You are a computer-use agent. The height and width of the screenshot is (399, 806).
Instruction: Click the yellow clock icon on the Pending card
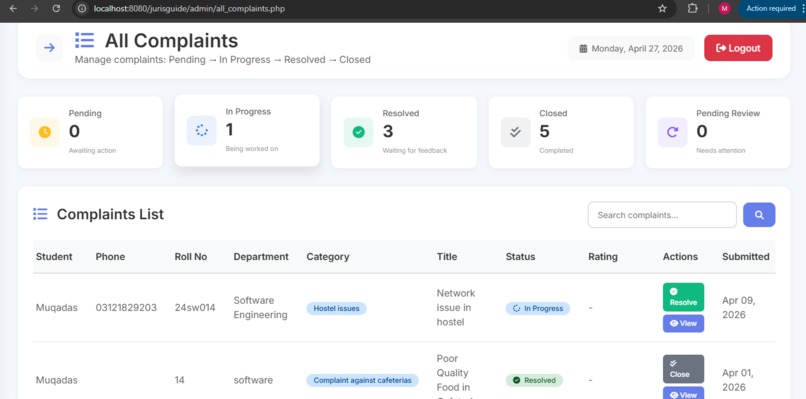(x=45, y=132)
